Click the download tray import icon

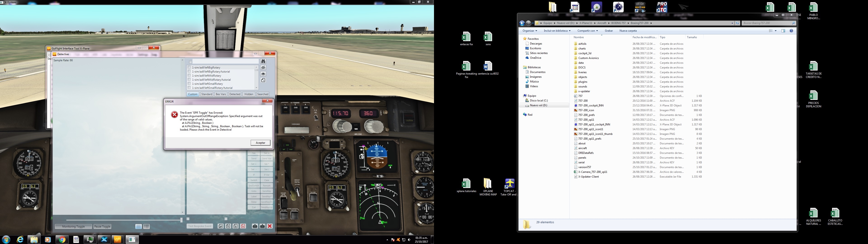[262, 226]
